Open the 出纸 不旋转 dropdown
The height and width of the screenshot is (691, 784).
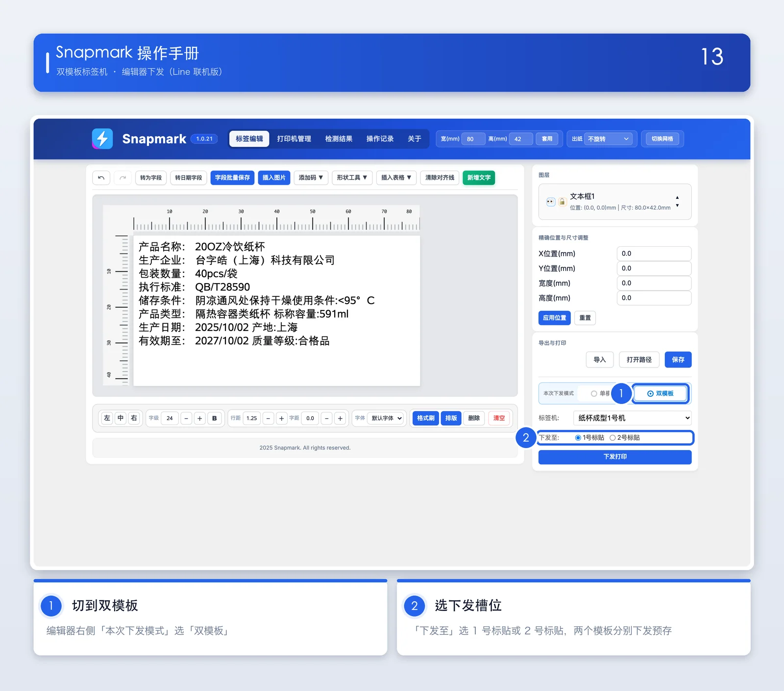(x=609, y=139)
